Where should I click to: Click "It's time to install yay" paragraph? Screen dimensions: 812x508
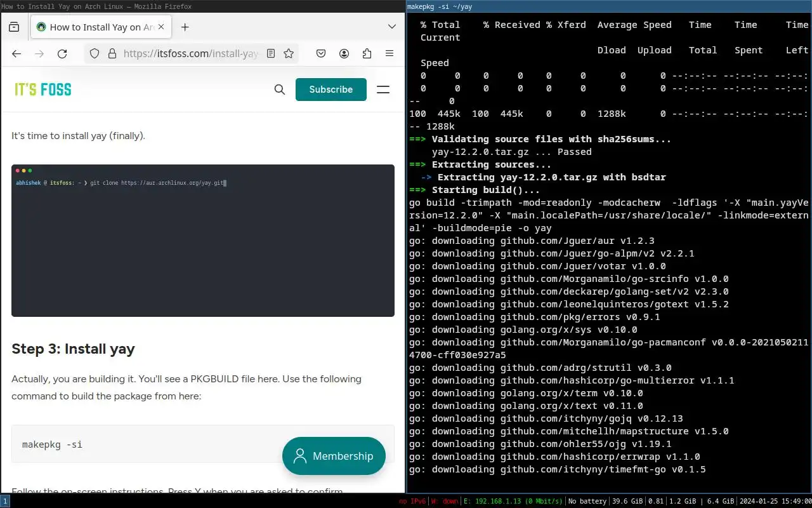78,135
